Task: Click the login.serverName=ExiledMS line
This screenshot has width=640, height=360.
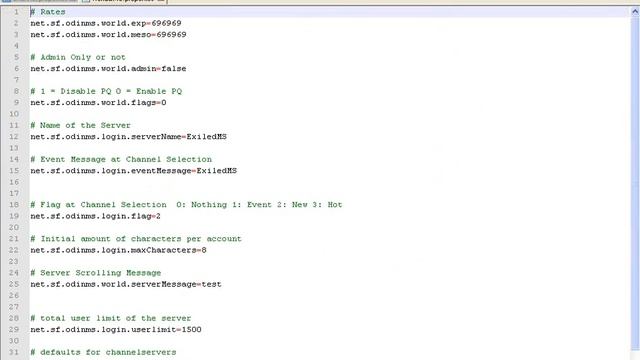Action: 128,137
